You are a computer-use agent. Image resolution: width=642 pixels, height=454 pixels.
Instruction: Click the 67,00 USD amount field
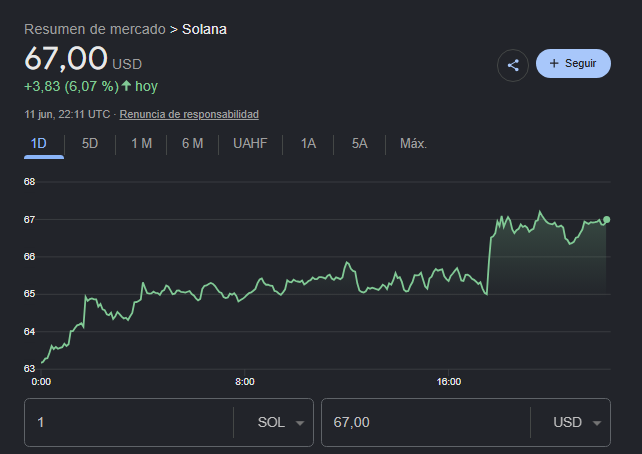(426, 422)
